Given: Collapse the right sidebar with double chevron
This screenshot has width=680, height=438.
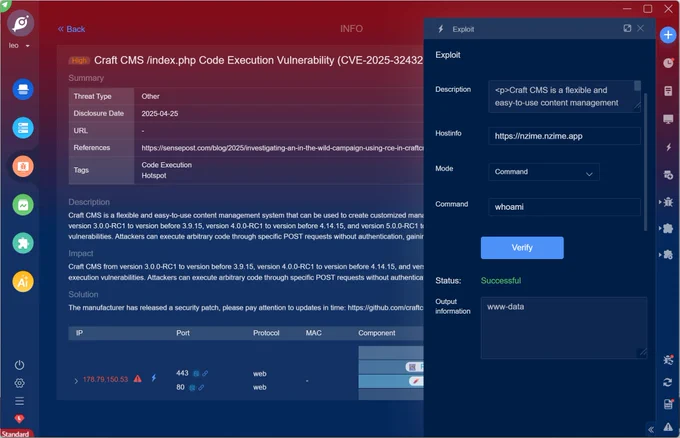Looking at the screenshot, I should coord(651,430).
